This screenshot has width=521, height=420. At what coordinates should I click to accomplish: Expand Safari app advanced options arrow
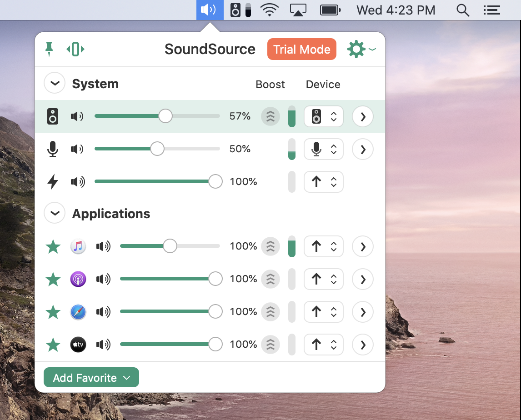[x=363, y=312]
